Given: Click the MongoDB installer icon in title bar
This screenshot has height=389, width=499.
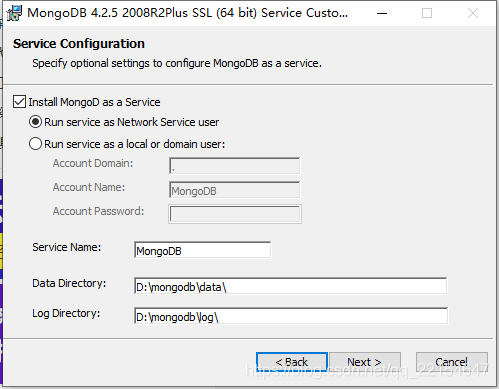Looking at the screenshot, I should point(14,13).
